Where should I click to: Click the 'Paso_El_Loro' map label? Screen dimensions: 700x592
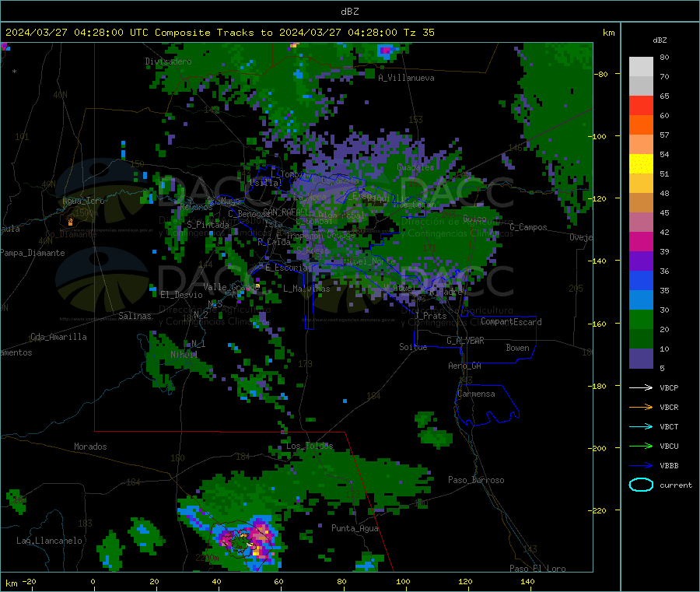click(537, 569)
